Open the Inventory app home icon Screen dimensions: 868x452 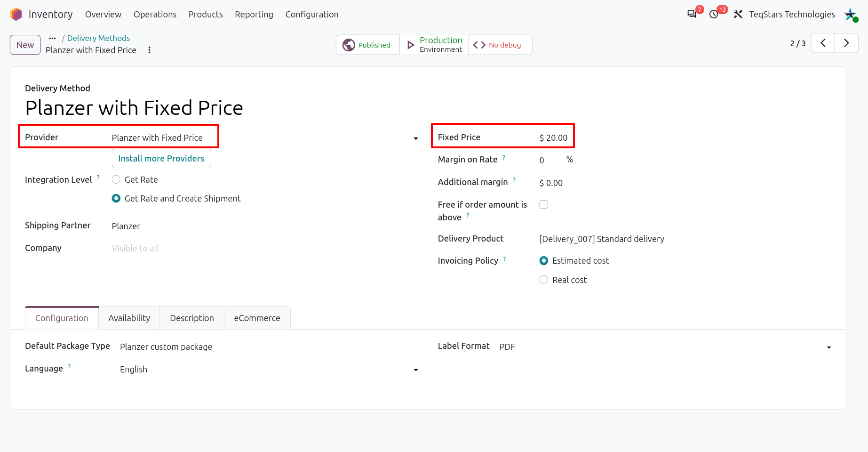coord(16,15)
